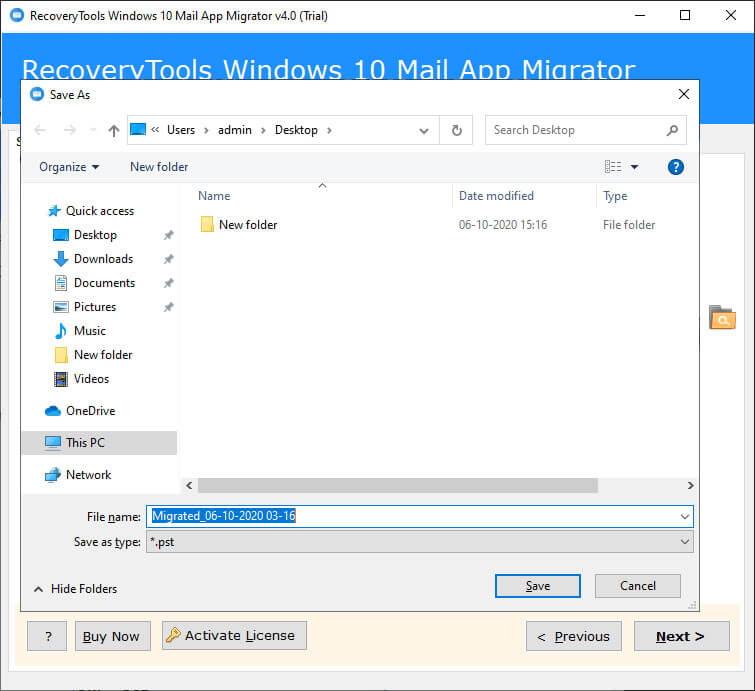755x691 pixels.
Task: Sort by the Name column header
Action: coord(214,196)
